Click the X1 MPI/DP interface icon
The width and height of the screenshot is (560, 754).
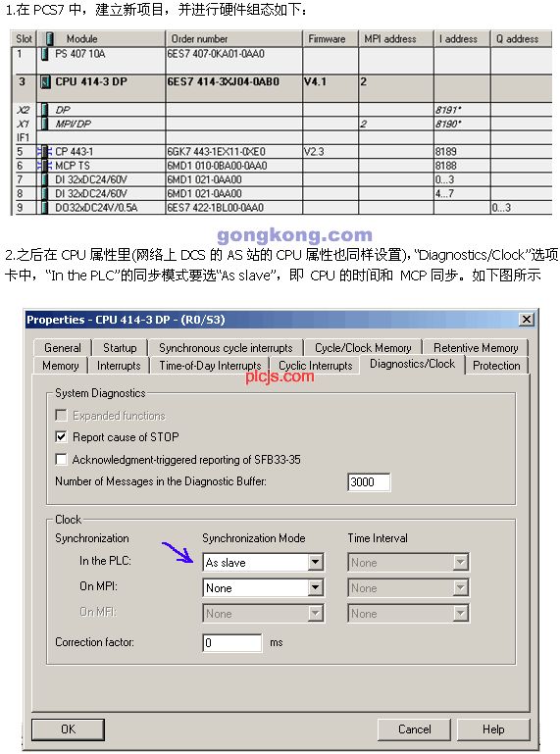click(x=45, y=125)
